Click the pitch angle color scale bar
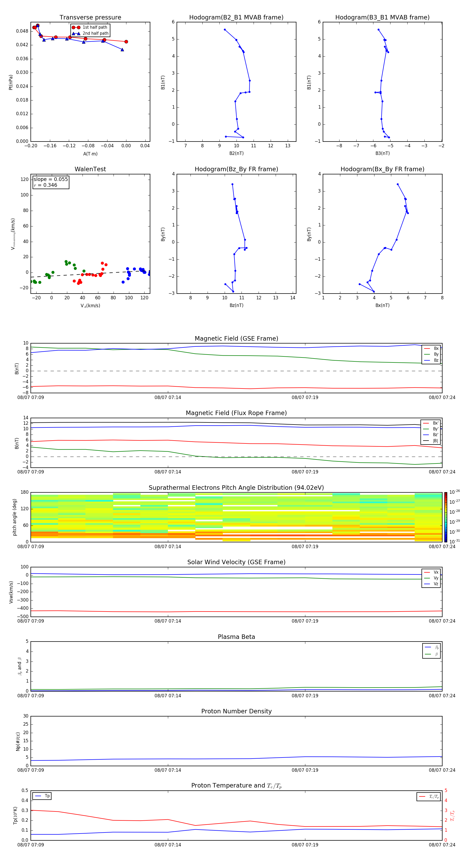Screen dimensions: 473x868 (446, 517)
